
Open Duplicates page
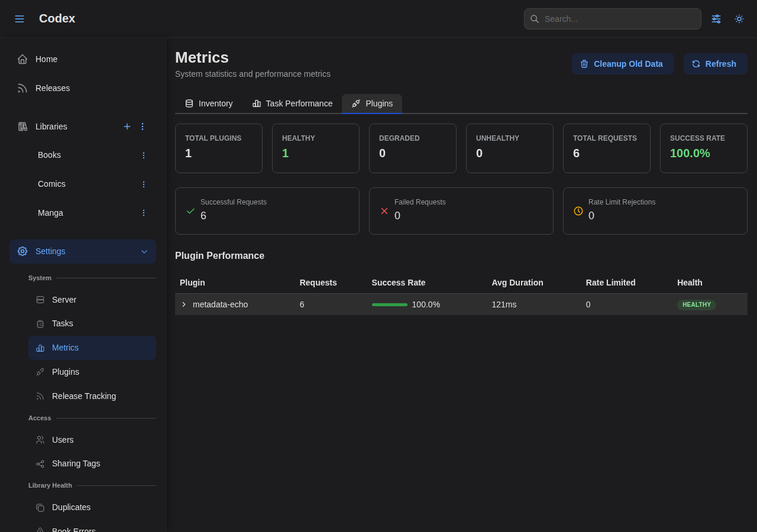pyautogui.click(x=92, y=507)
